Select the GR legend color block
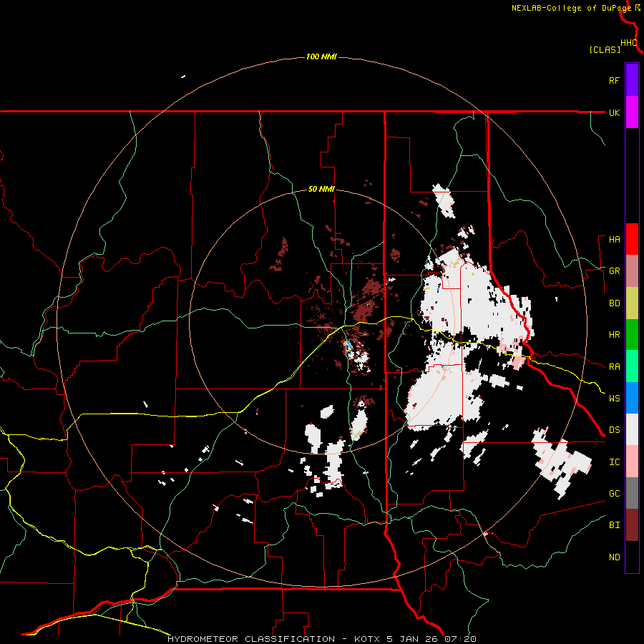The width and height of the screenshot is (644, 644). click(x=632, y=271)
